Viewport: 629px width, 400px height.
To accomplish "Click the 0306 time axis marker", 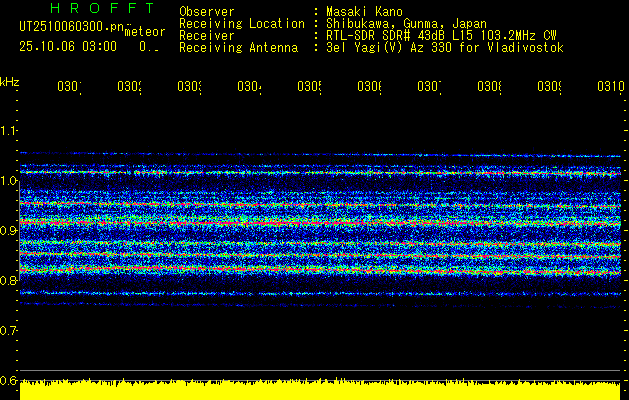I will tap(369, 87).
